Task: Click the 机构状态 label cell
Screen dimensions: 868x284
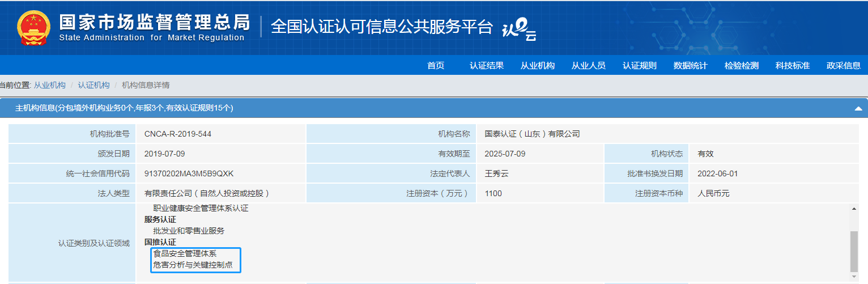Action: (646, 154)
